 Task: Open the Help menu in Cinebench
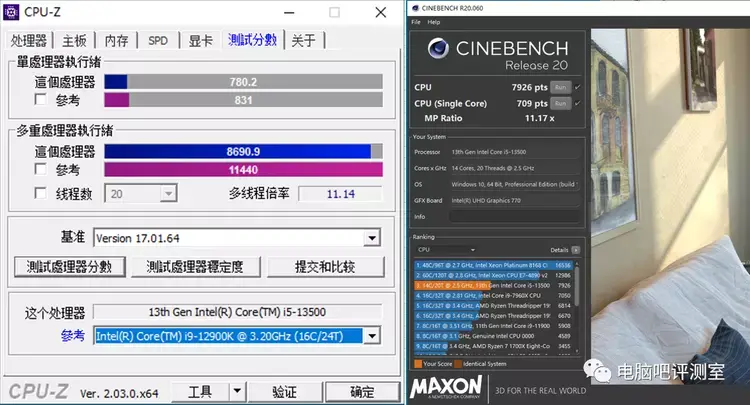(433, 22)
